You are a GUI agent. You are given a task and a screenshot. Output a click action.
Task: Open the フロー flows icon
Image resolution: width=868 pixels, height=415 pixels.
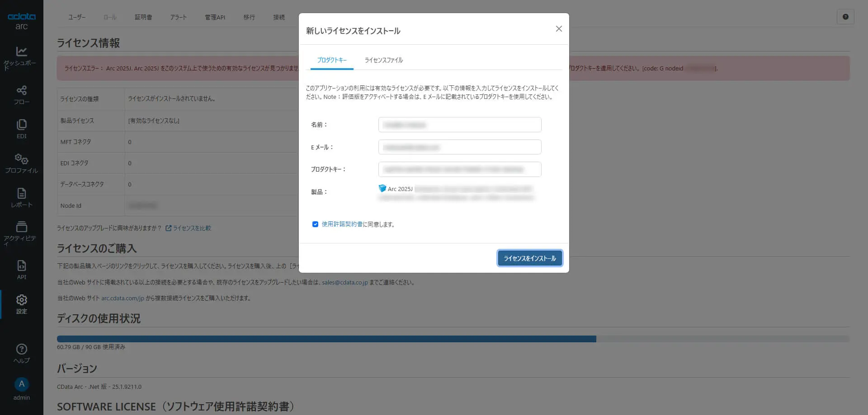point(21,90)
